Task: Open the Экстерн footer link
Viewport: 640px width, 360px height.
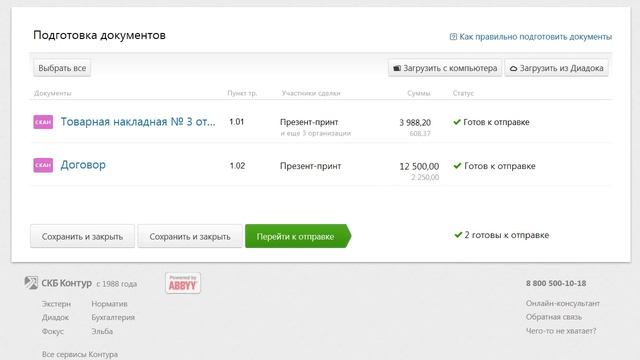Action: [56, 304]
